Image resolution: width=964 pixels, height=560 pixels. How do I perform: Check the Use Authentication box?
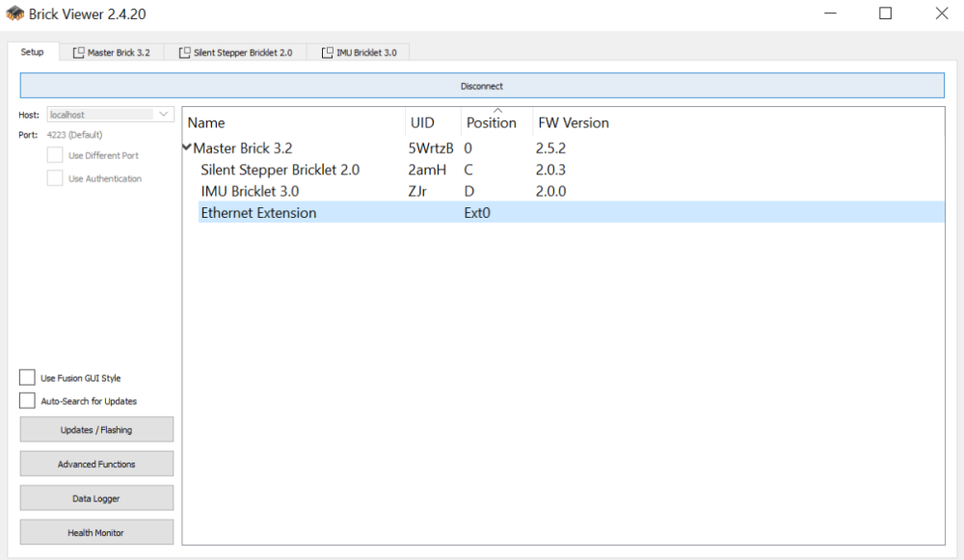(x=55, y=178)
